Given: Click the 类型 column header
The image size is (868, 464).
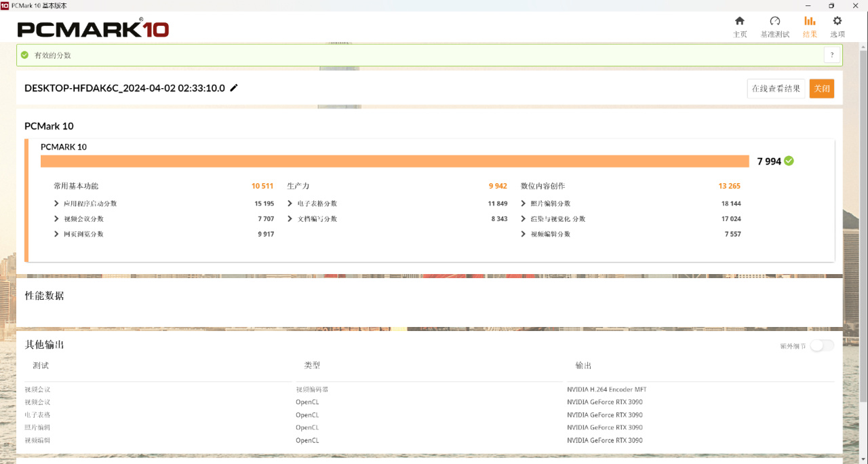Looking at the screenshot, I should click(x=312, y=366).
